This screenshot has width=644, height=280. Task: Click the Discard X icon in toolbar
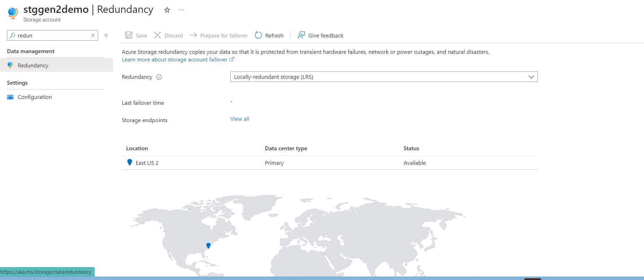[157, 35]
